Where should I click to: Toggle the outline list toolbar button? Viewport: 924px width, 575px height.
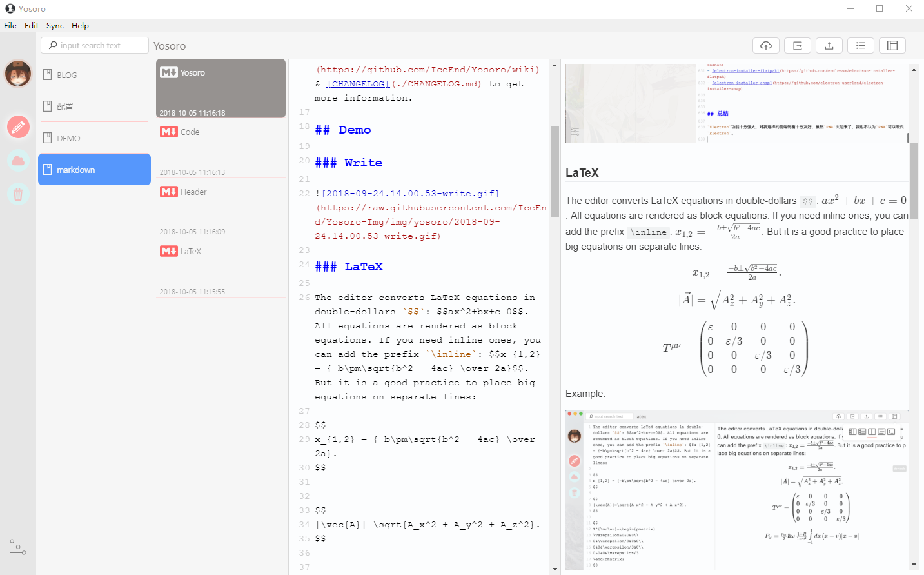coord(861,45)
